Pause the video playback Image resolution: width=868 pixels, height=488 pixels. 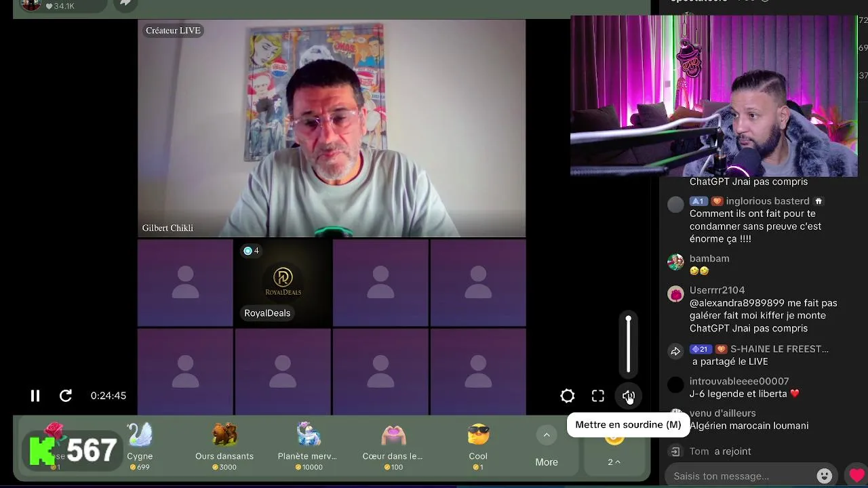click(35, 396)
